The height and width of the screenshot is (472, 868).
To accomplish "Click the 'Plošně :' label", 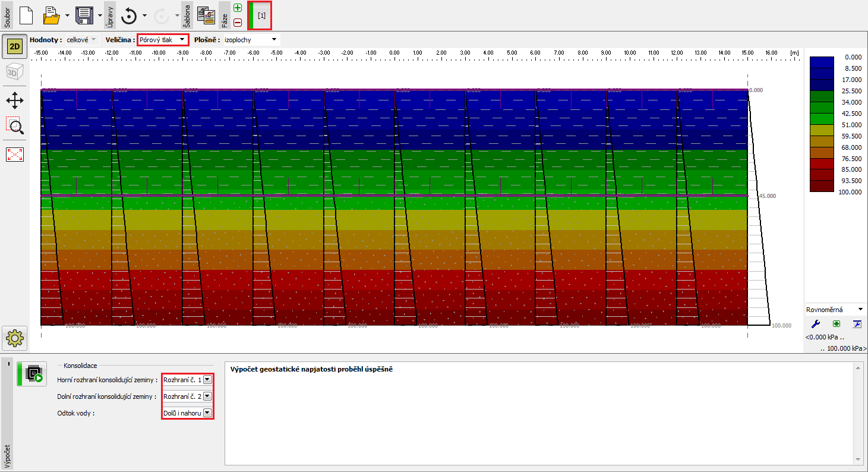I will click(207, 40).
